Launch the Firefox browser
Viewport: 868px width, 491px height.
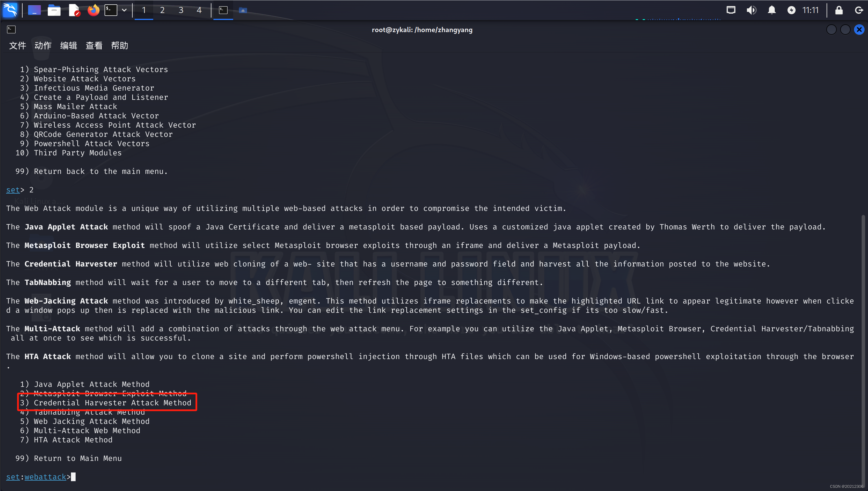94,10
